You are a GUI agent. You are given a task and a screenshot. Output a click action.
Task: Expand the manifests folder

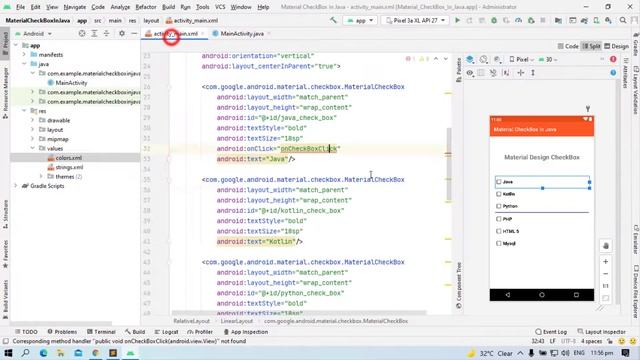[x=24, y=54]
